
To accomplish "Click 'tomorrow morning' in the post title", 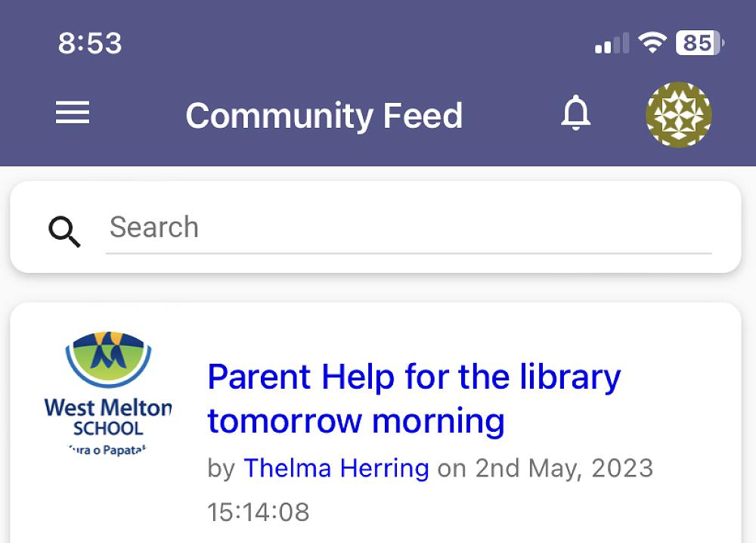I will (x=355, y=420).
